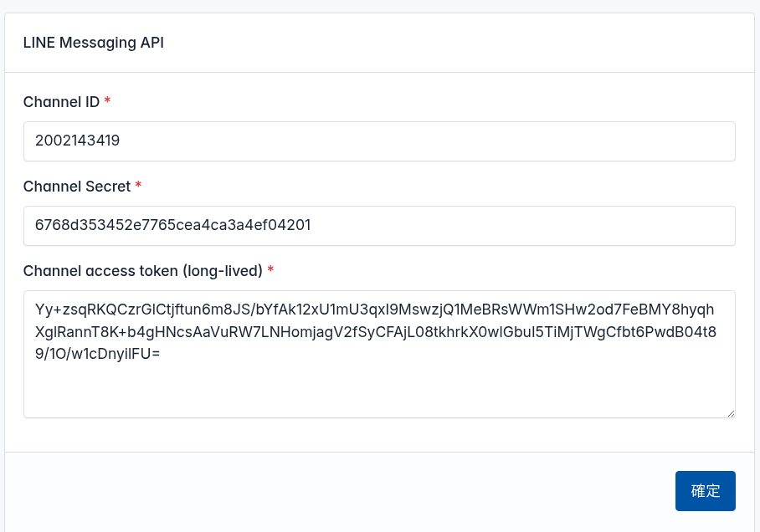Click the token's last line ending with FU=
The width and height of the screenshot is (760, 532).
click(97, 354)
